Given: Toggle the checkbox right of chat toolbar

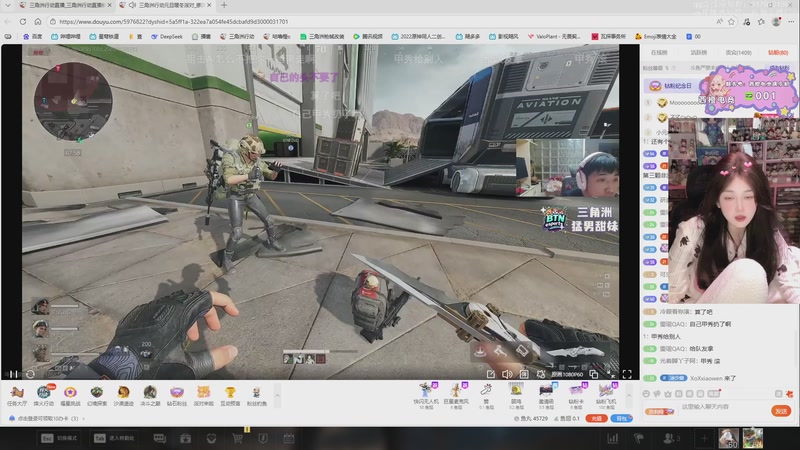Looking at the screenshot, I should [779, 394].
